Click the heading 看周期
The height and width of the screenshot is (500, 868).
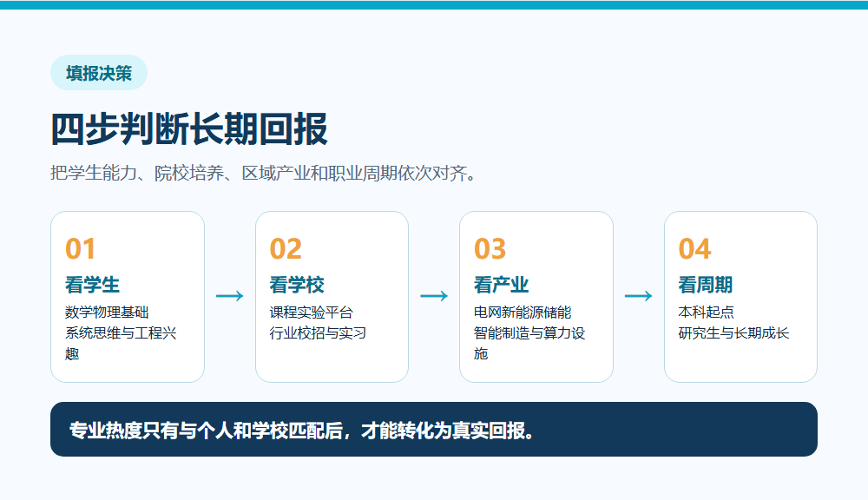[705, 285]
